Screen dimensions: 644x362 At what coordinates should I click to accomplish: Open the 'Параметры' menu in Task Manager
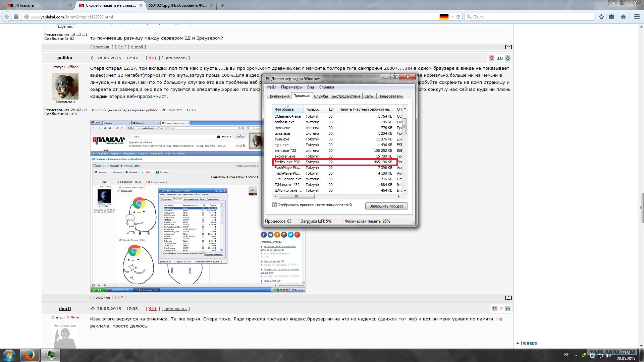tap(292, 87)
